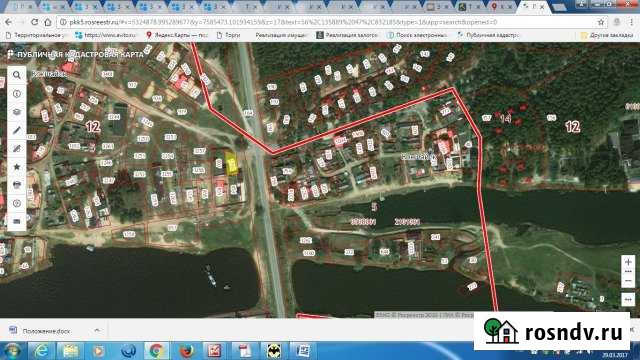The width and height of the screenshot is (640, 360).
Task: Click the print map icon
Action: (x=17, y=185)
